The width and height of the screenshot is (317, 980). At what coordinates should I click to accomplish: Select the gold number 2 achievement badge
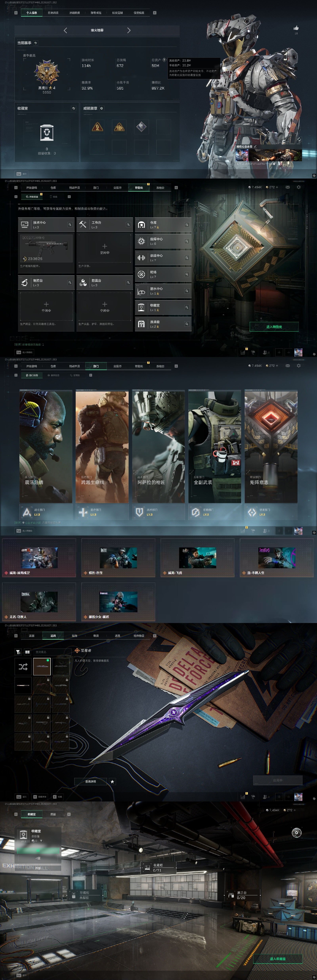(x=97, y=127)
